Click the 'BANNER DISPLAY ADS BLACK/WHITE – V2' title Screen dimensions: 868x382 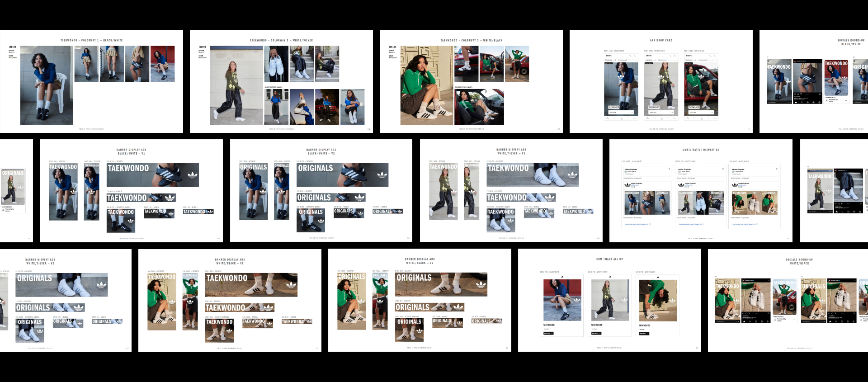(321, 151)
